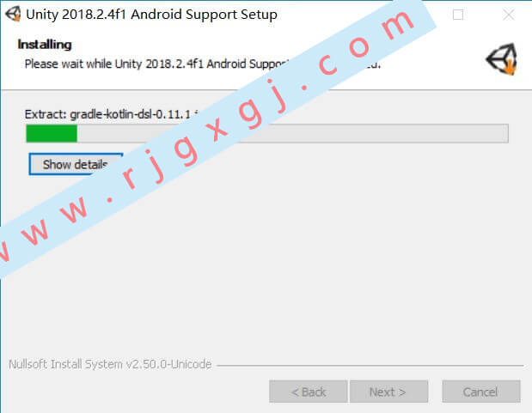Click the Cancel button
The height and width of the screenshot is (413, 532).
pyautogui.click(x=480, y=392)
